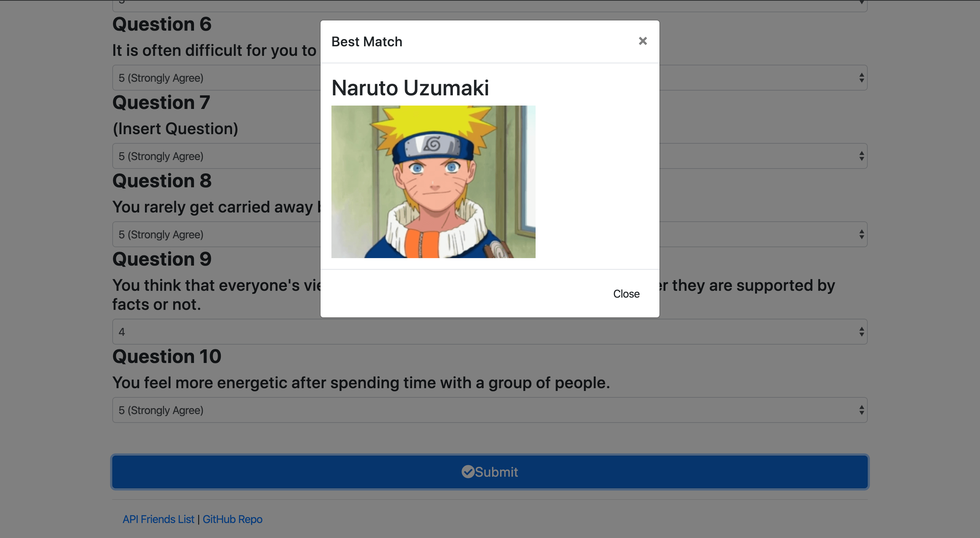Open the Question 8 answer dropdown
The height and width of the screenshot is (538, 980).
[x=490, y=234]
